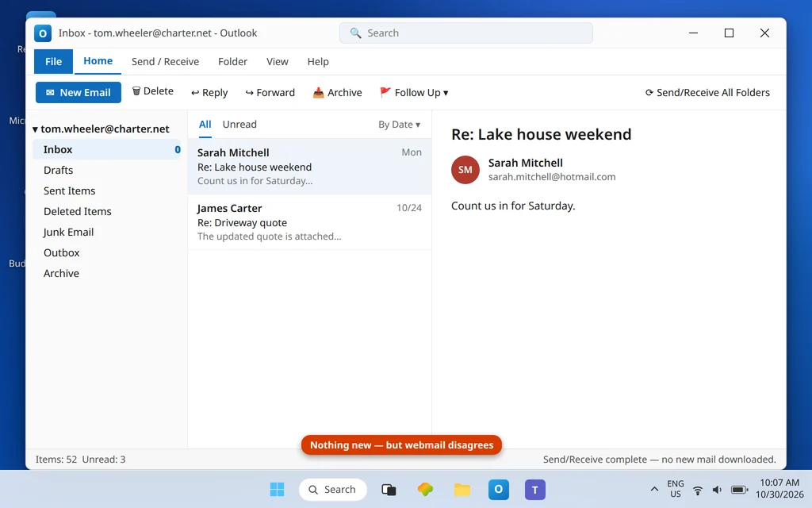Switch to the Home ribbon tab
Viewport: 812px width, 508px height.
pos(98,60)
